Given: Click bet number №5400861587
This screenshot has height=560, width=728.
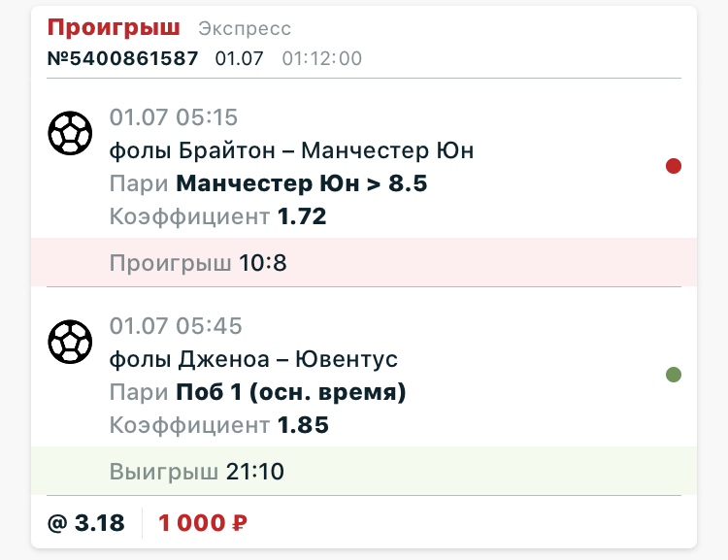Looking at the screenshot, I should (x=123, y=58).
